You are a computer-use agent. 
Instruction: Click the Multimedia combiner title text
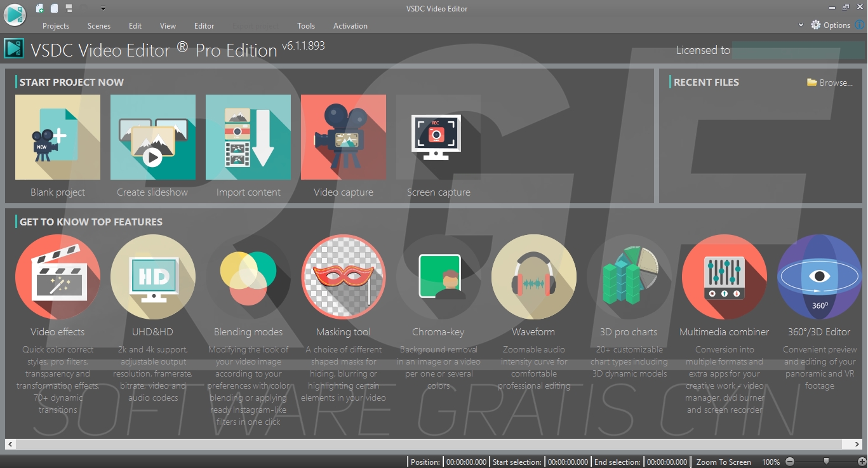click(724, 332)
